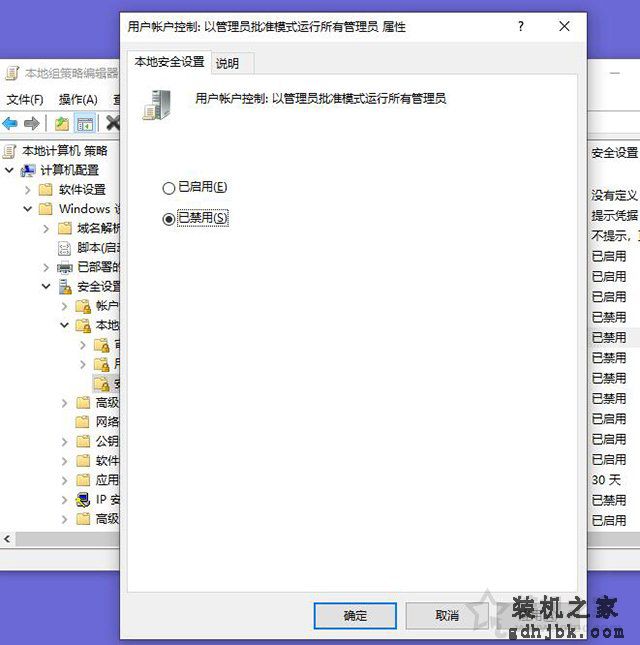Click the 安全设置 column header
The height and width of the screenshot is (645, 640).
pos(614,153)
